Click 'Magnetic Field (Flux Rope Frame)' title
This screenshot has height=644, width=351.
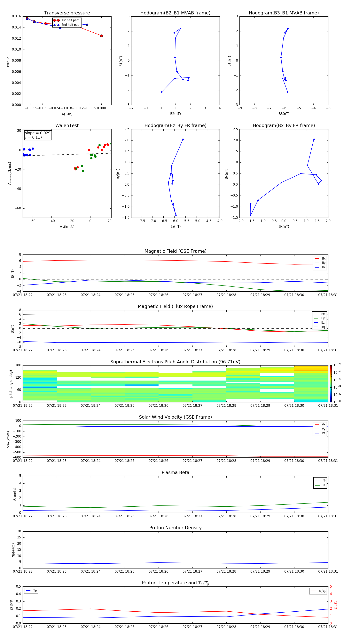tap(175, 307)
